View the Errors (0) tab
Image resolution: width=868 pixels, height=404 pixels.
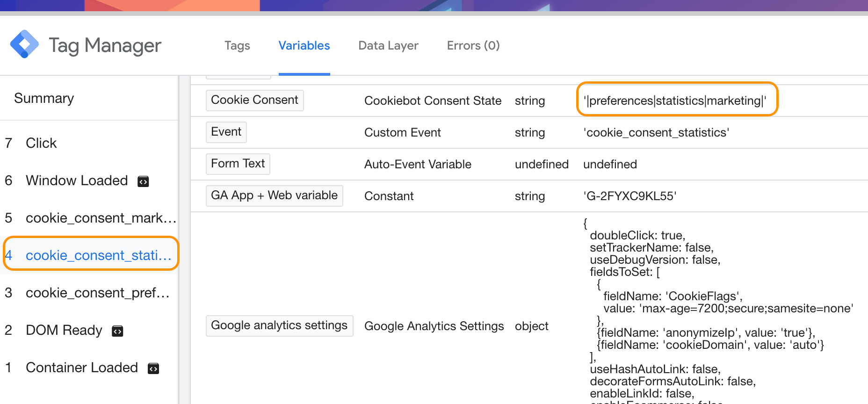(x=473, y=45)
